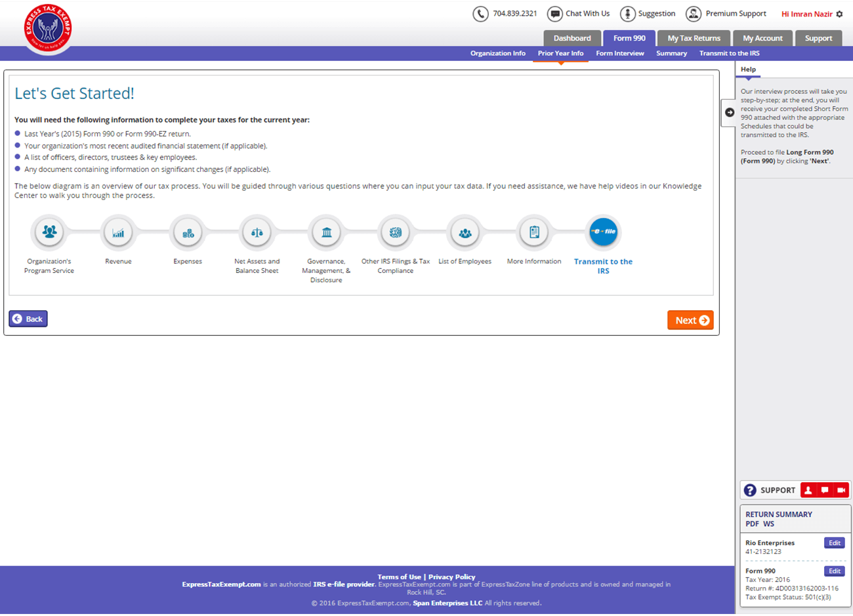Click the Let's Get Started! heading
The height and width of the screenshot is (616, 853).
(x=74, y=93)
